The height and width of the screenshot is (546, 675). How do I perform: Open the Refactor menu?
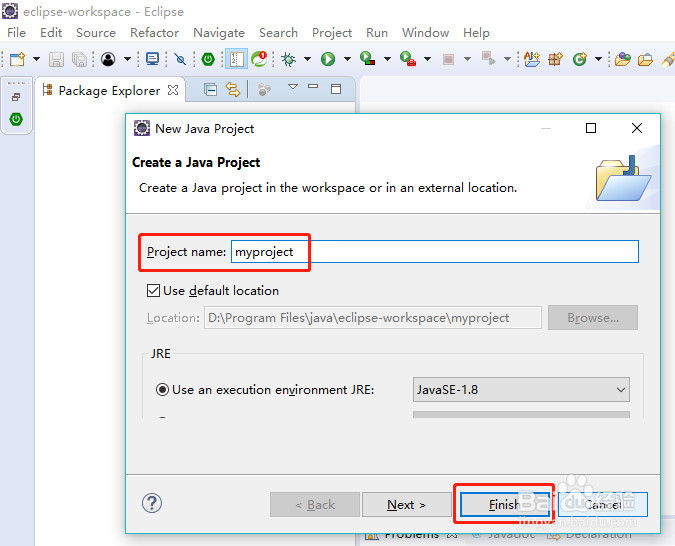[x=155, y=33]
